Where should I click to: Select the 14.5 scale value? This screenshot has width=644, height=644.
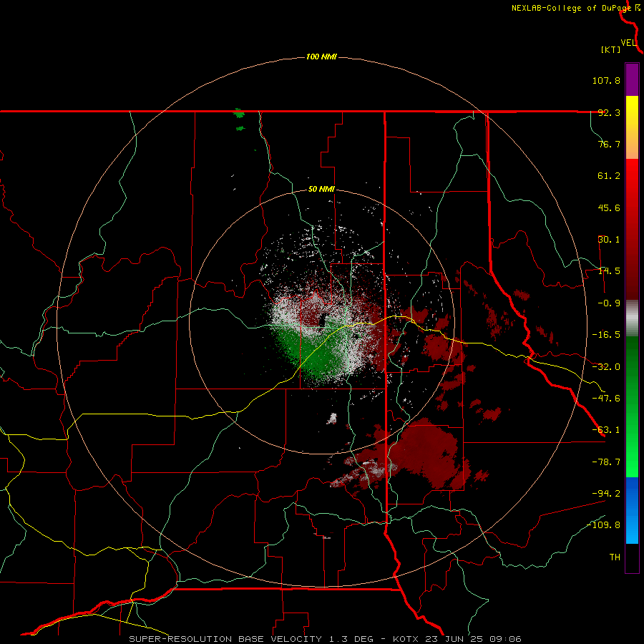click(609, 271)
